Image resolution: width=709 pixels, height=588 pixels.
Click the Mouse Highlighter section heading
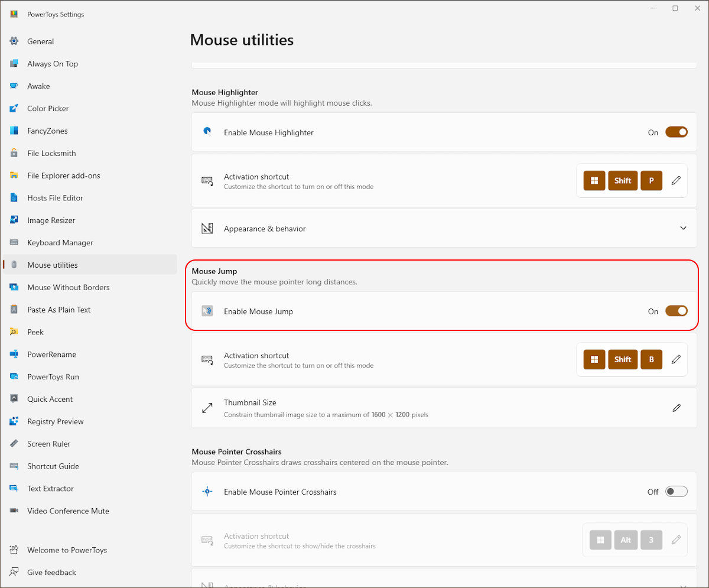pyautogui.click(x=225, y=92)
